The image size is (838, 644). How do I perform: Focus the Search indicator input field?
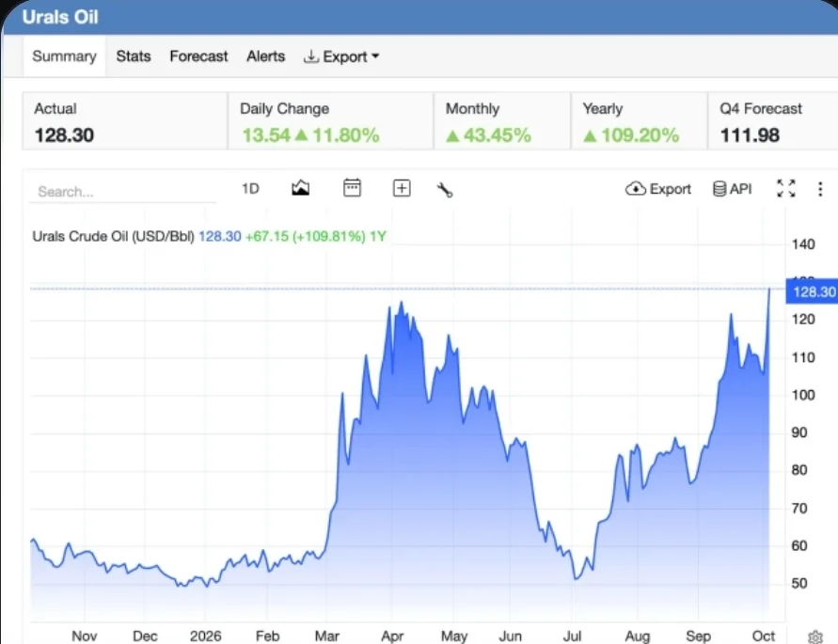tap(122, 192)
